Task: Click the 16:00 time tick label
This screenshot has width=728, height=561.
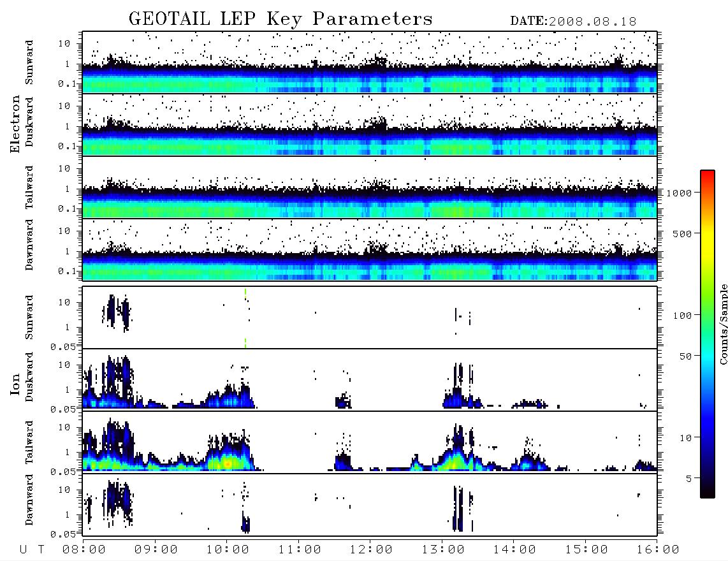Action: (x=658, y=550)
